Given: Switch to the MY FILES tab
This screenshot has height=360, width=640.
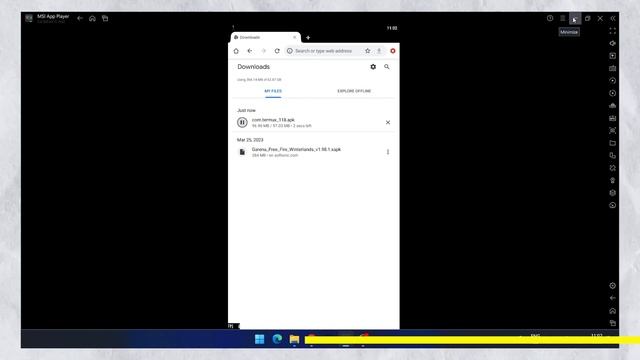Looking at the screenshot, I should 273,91.
